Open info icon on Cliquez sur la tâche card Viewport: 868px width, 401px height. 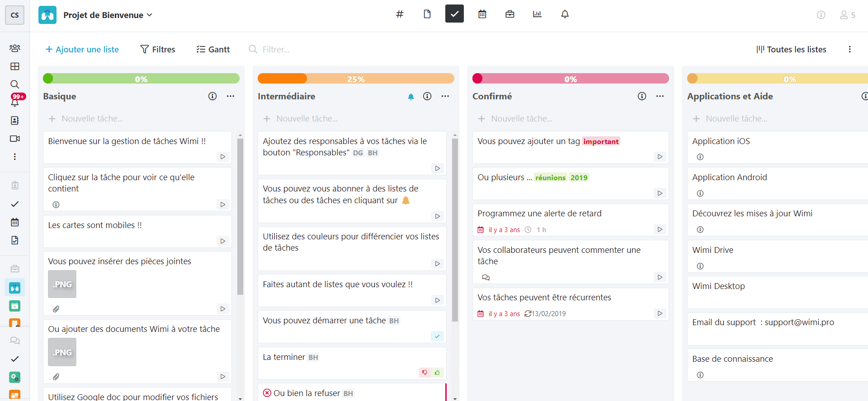(x=56, y=205)
